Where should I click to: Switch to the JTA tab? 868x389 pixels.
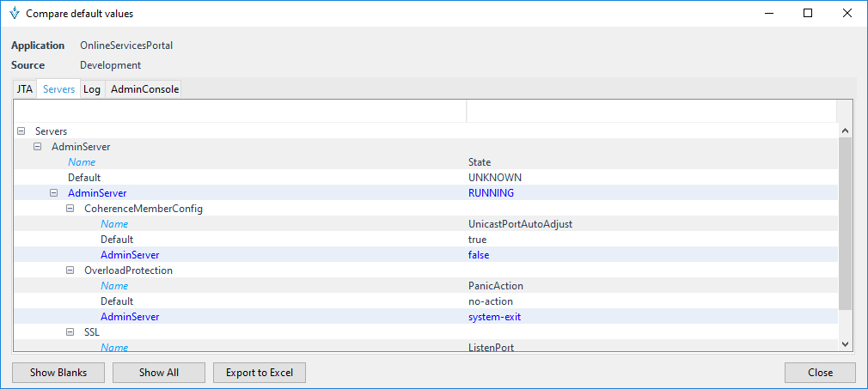[x=25, y=89]
